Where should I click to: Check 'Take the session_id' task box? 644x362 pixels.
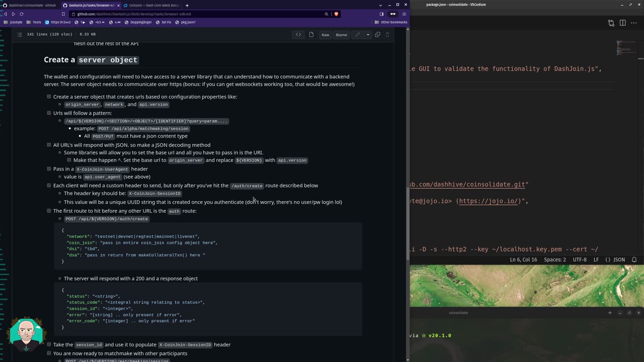(49, 344)
